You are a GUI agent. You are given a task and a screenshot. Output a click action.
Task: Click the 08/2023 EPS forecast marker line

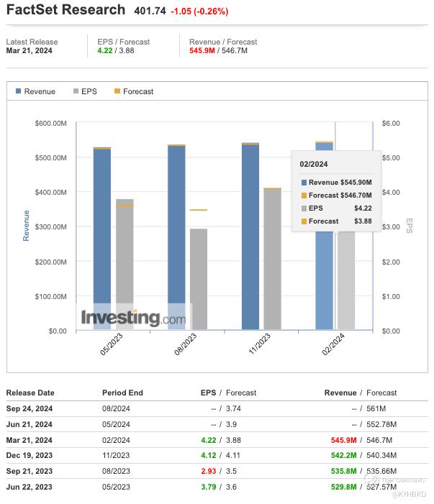pos(199,210)
